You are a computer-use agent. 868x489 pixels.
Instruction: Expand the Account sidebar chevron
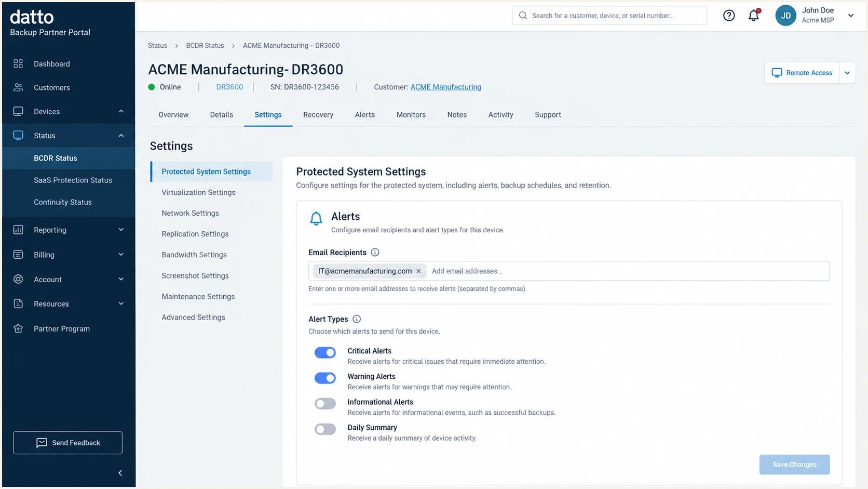click(x=121, y=279)
